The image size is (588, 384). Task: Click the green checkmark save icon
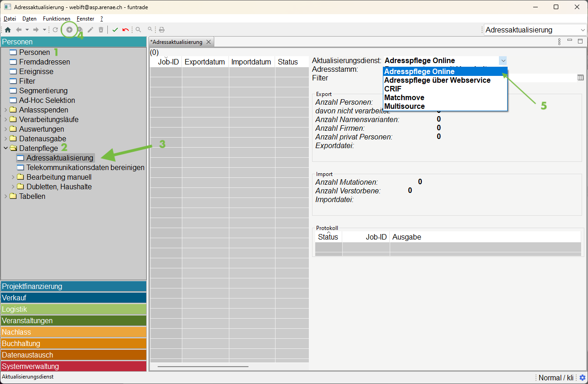pyautogui.click(x=115, y=30)
